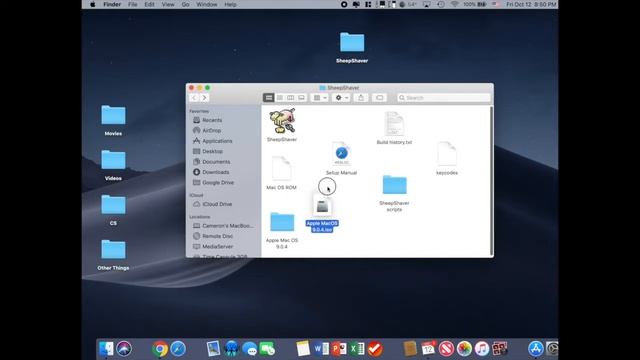Viewport: 640px width, 360px height.
Task: Open Safari from the dock
Action: click(x=178, y=349)
